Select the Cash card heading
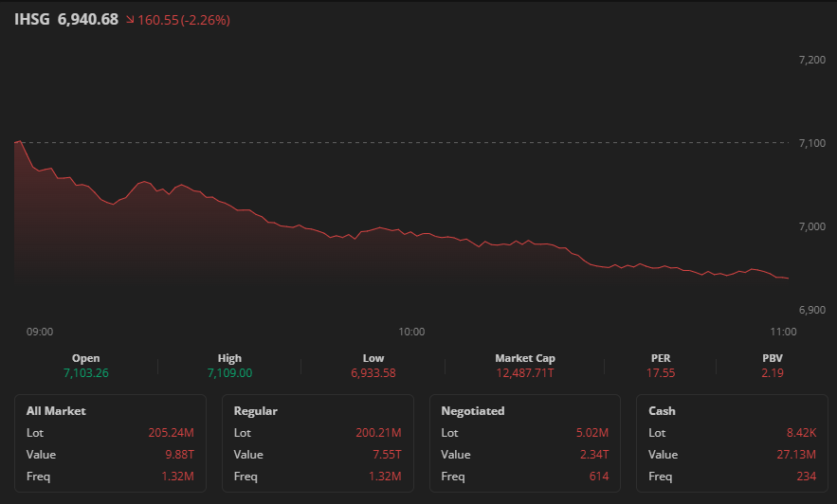This screenshot has height=504, width=837. (662, 411)
